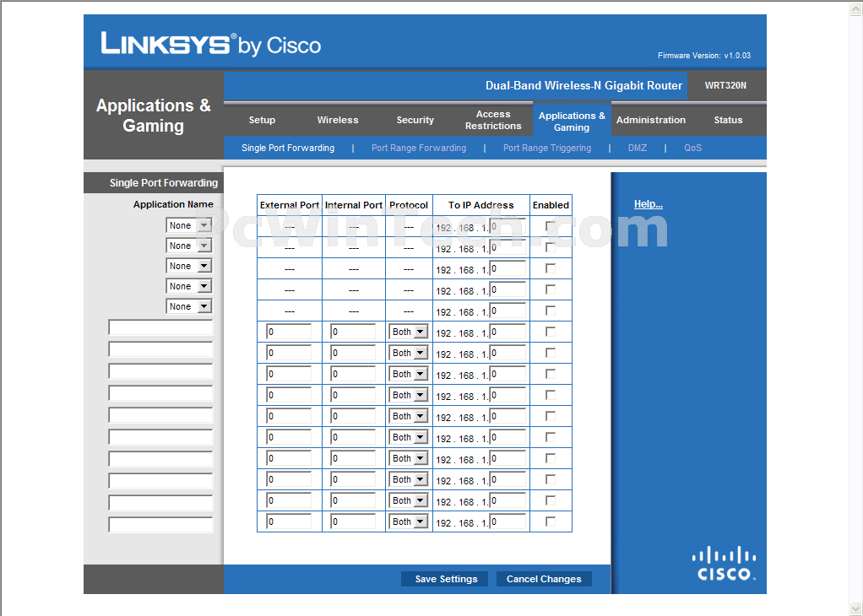The height and width of the screenshot is (616, 863).
Task: Click the Enabled column header
Action: point(551,205)
